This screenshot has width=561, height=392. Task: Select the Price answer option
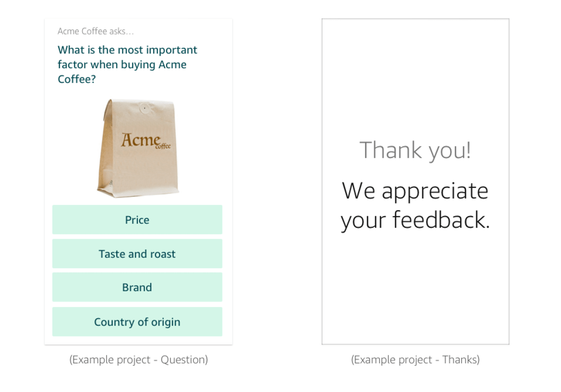[x=137, y=219]
